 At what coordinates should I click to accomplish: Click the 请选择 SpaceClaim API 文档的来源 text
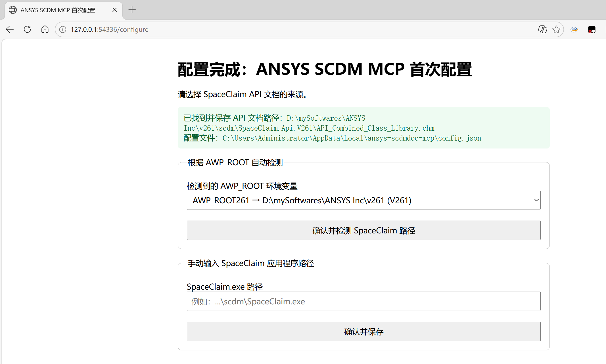point(243,94)
